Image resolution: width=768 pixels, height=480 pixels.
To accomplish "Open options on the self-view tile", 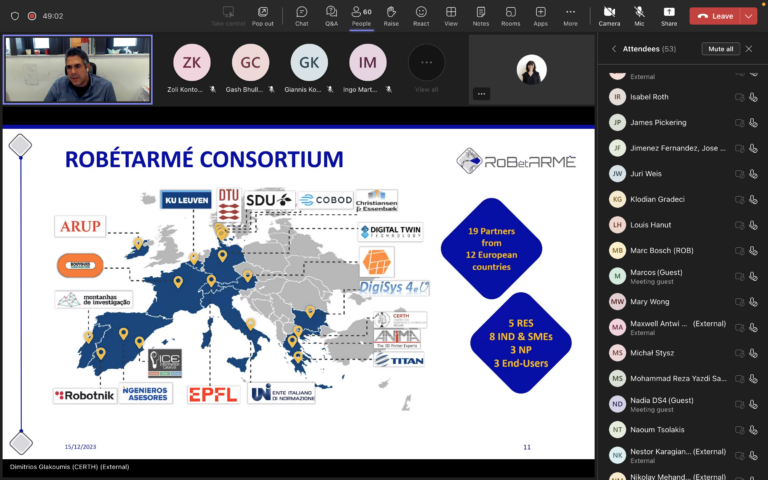I will (481, 94).
